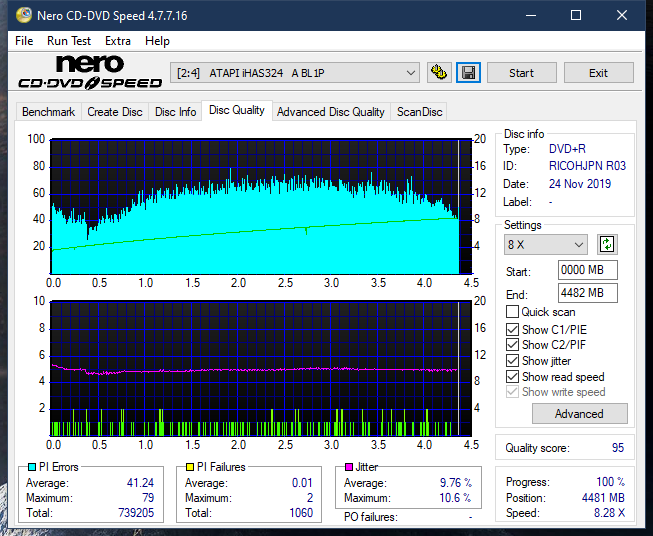The width and height of the screenshot is (653, 536).
Task: Maximize the Nero window
Action: point(576,15)
